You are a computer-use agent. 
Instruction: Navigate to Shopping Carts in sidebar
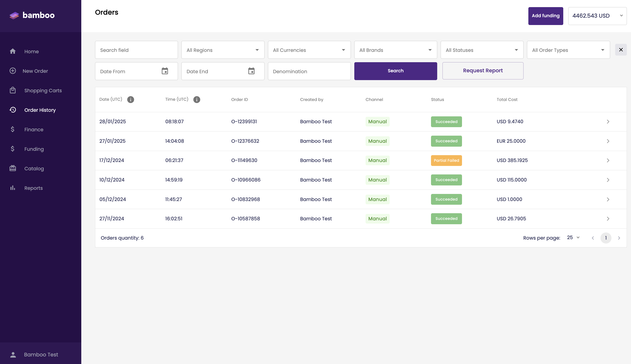pyautogui.click(x=43, y=90)
